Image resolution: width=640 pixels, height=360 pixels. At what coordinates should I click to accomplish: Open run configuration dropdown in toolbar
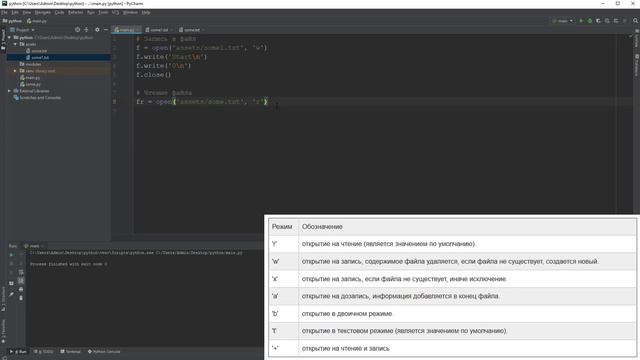pos(563,21)
